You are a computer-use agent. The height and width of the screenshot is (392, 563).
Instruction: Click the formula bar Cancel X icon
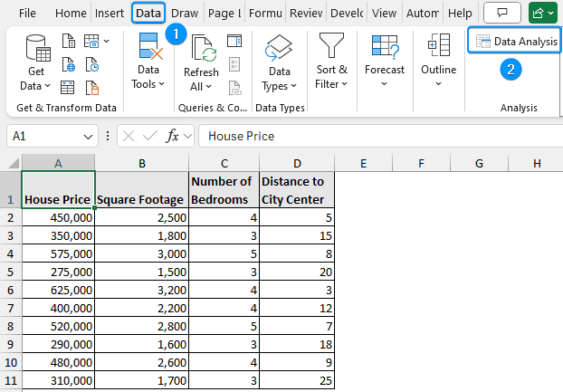click(x=129, y=136)
